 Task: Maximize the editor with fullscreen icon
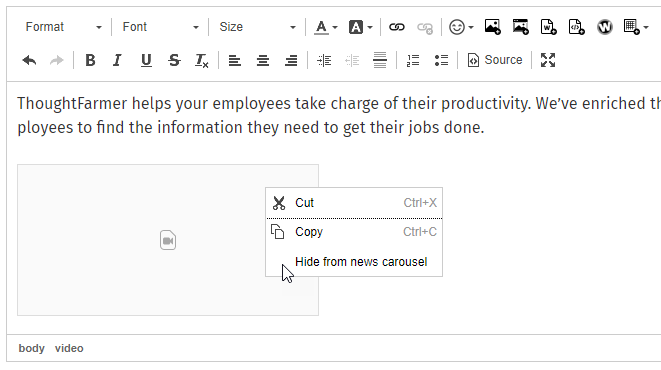(x=548, y=60)
